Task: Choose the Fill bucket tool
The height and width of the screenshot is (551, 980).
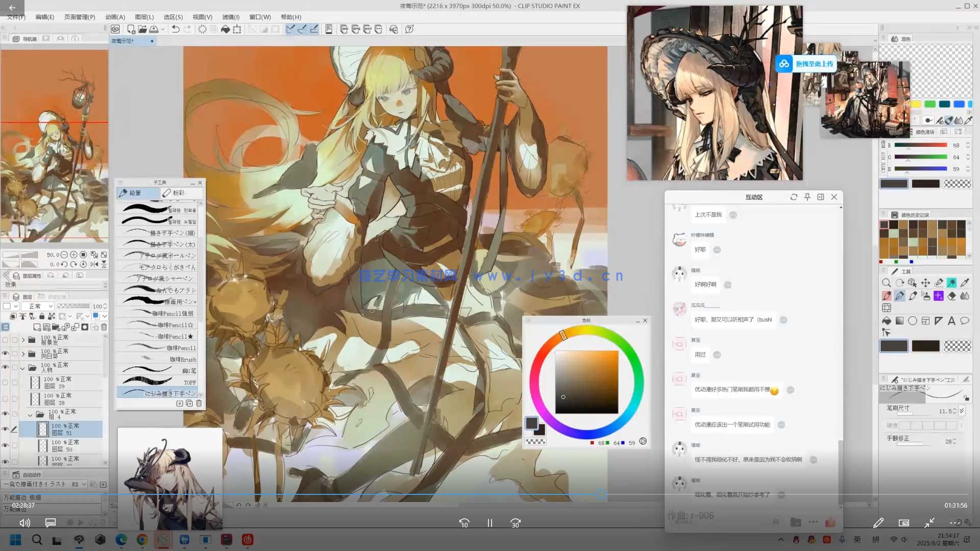Action: coord(887,321)
